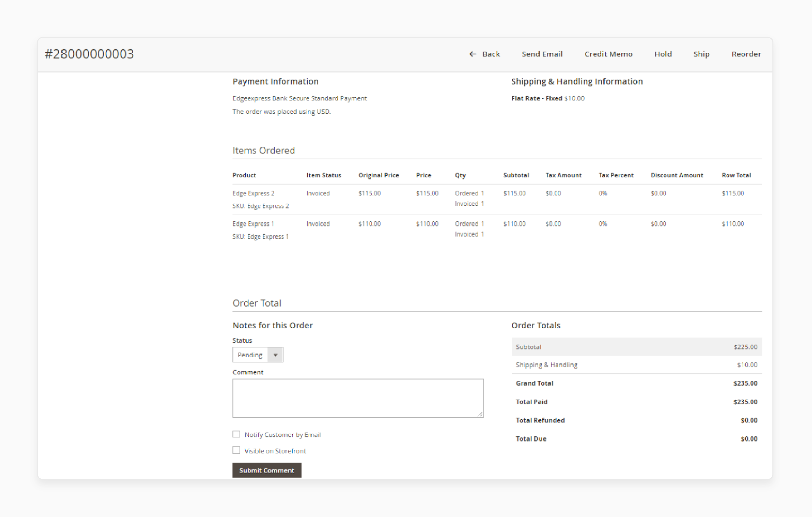Viewport: 812px width, 517px height.
Task: Click SKU: Edge Express 1 text
Action: (x=260, y=237)
